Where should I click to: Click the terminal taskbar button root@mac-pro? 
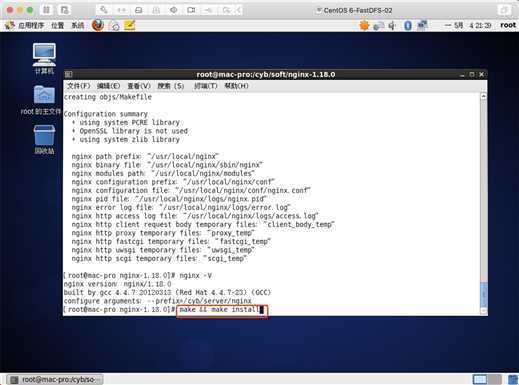(55, 380)
